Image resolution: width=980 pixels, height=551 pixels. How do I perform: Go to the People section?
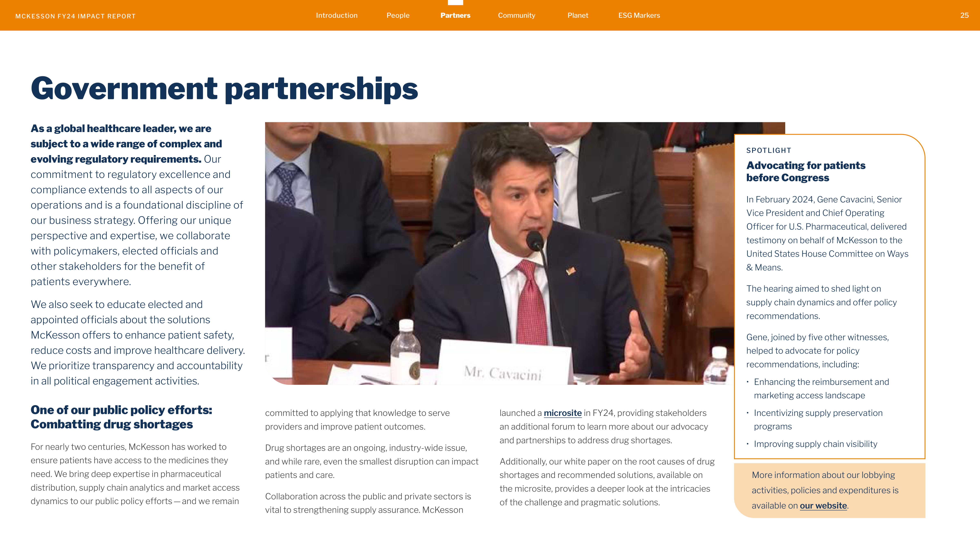398,16
